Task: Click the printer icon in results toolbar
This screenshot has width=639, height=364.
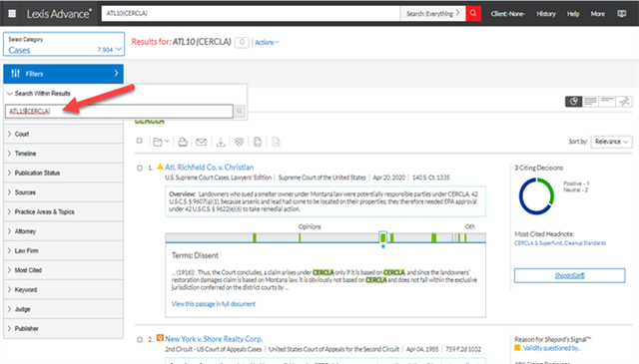Action: point(183,142)
